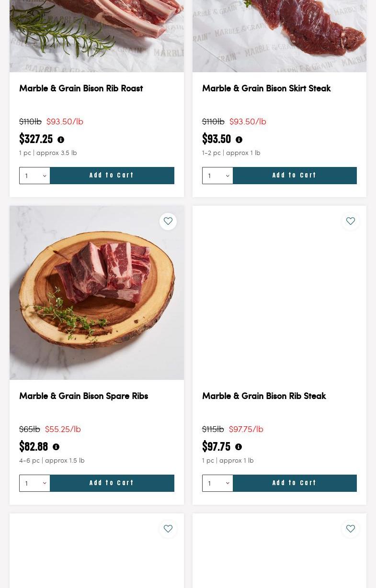
Task: Add Bison Rib Steak to cart
Action: tap(295, 483)
